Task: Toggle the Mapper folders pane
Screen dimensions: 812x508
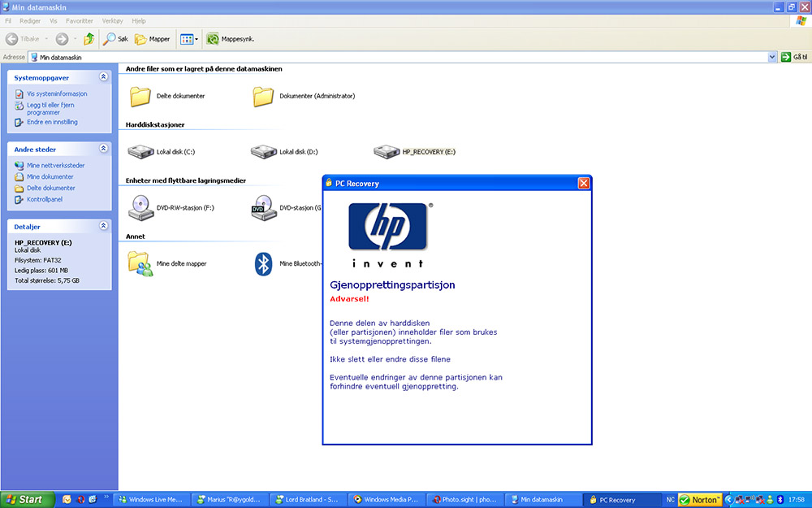Action: pos(153,39)
